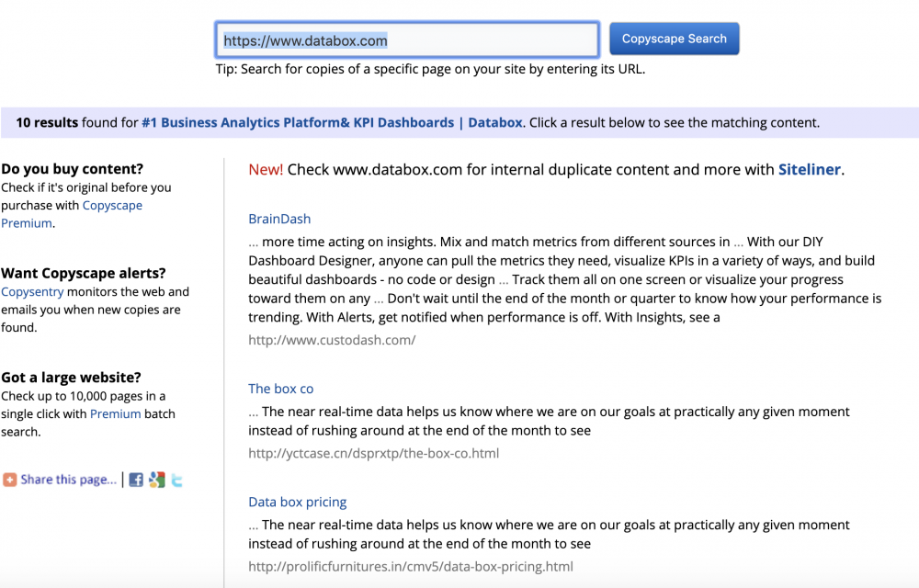Click the Databox page title in results bar
Screen dimensions: 919x588
[x=332, y=122]
